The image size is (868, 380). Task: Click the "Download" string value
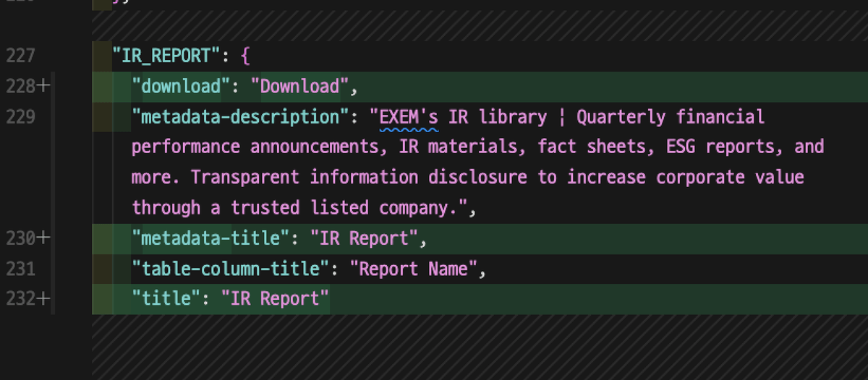[299, 87]
